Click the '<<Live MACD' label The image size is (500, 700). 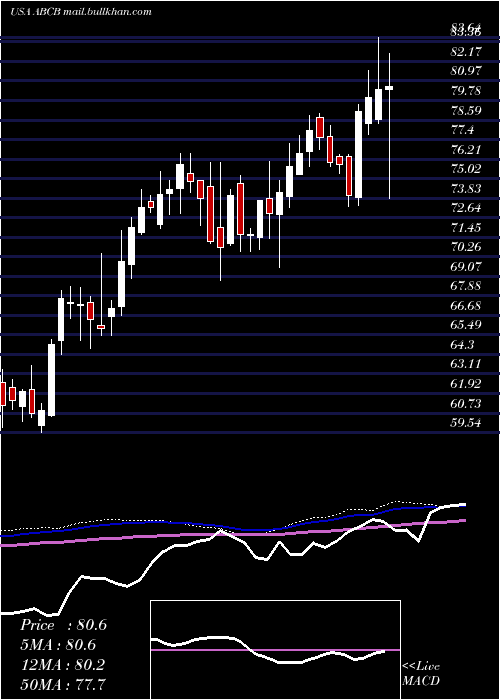(421, 673)
